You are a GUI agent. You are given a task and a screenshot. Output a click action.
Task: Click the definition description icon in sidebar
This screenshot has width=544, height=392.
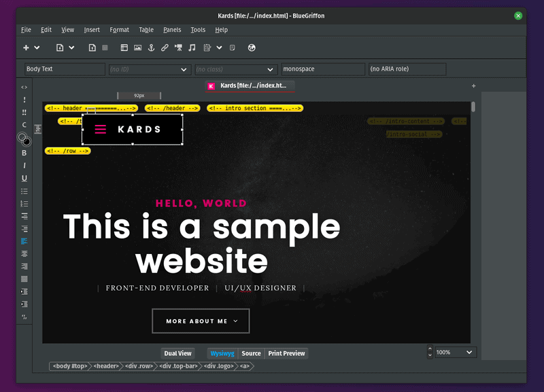(x=24, y=229)
